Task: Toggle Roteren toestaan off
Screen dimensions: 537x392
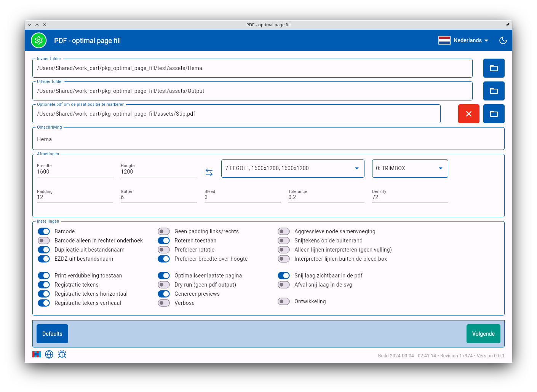Action: 164,241
